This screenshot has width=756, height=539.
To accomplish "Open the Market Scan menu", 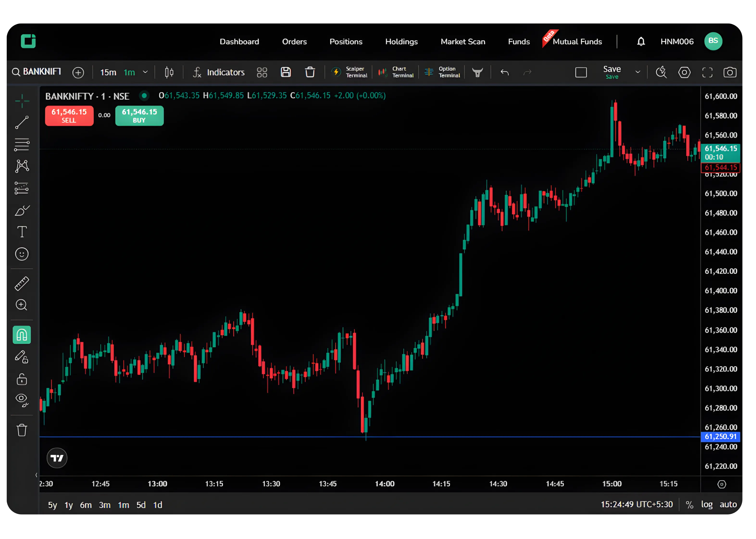I will (x=463, y=41).
